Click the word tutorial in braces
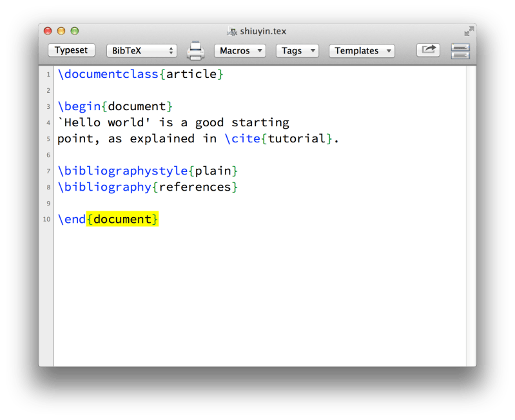Viewport: 515px width, 420px height. point(296,138)
